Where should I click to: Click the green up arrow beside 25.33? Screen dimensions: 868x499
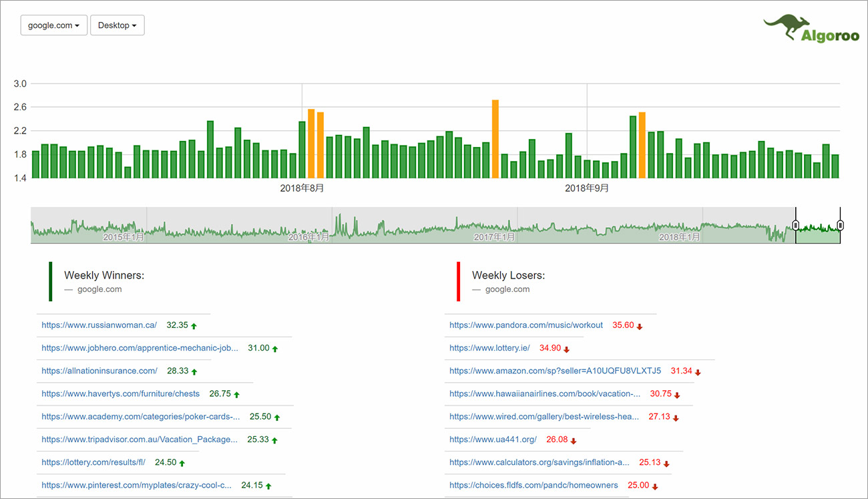pos(274,440)
